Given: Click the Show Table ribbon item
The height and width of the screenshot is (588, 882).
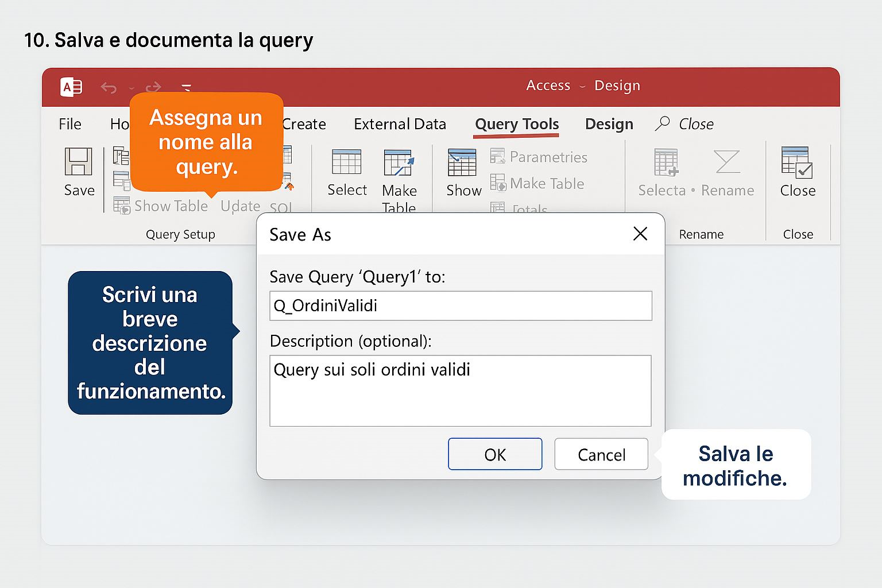Looking at the screenshot, I should (161, 206).
